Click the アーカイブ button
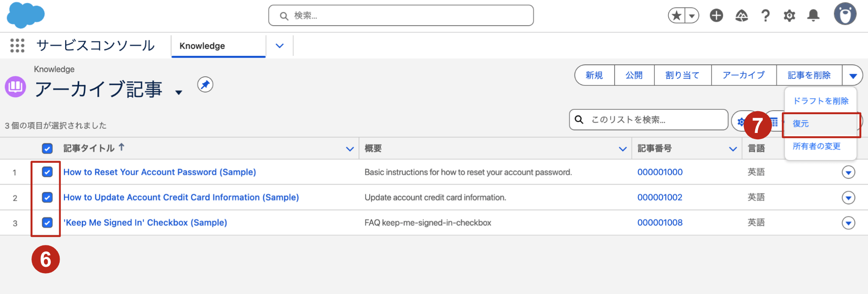Image resolution: width=868 pixels, height=294 pixels. tap(744, 75)
